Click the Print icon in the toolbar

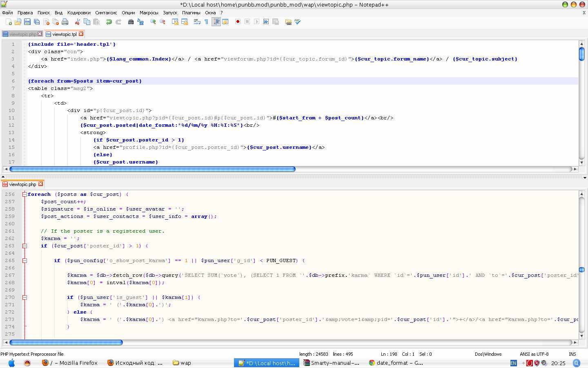(x=65, y=22)
